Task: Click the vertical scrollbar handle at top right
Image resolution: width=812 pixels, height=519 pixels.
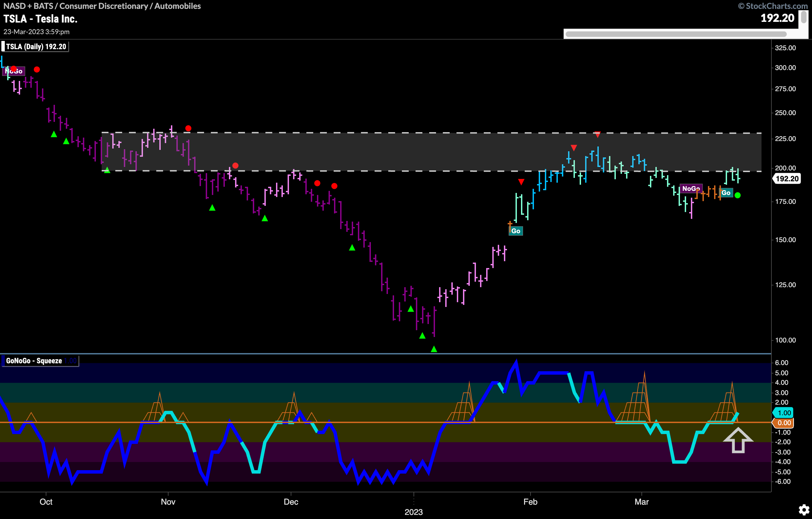Action: tap(804, 17)
